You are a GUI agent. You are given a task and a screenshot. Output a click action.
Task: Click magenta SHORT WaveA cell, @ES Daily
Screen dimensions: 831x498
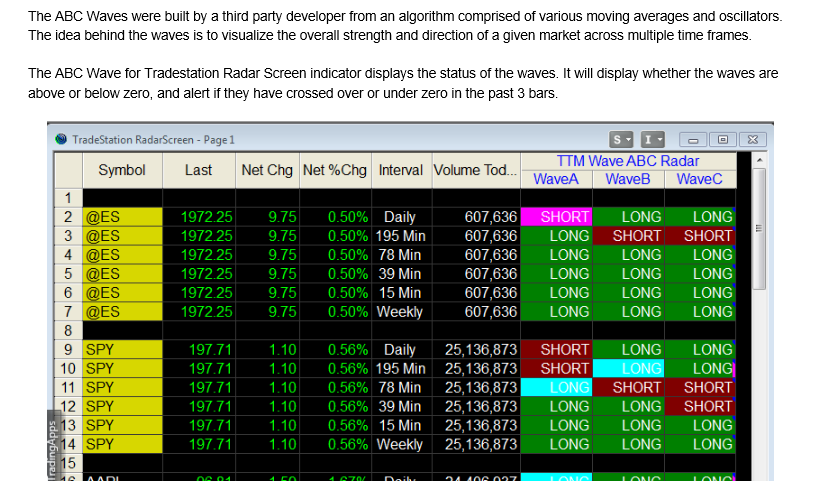pyautogui.click(x=556, y=217)
